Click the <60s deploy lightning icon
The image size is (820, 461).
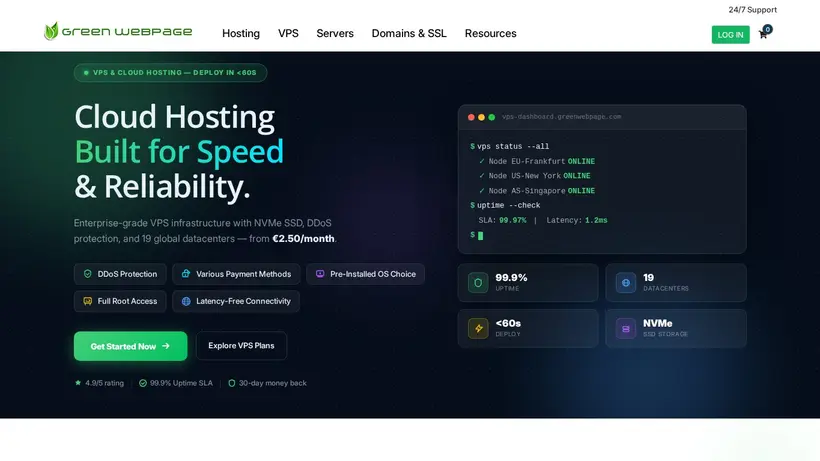click(478, 329)
